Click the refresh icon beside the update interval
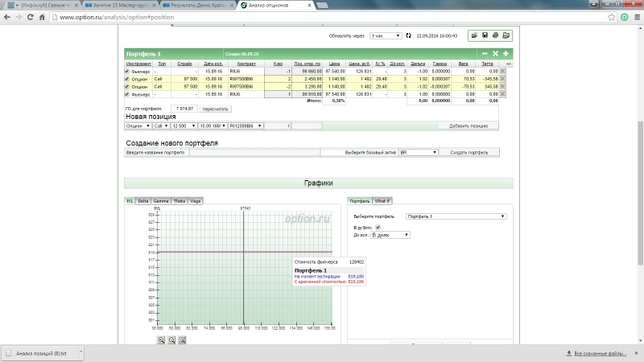The height and width of the screenshot is (362, 644). 408,35
